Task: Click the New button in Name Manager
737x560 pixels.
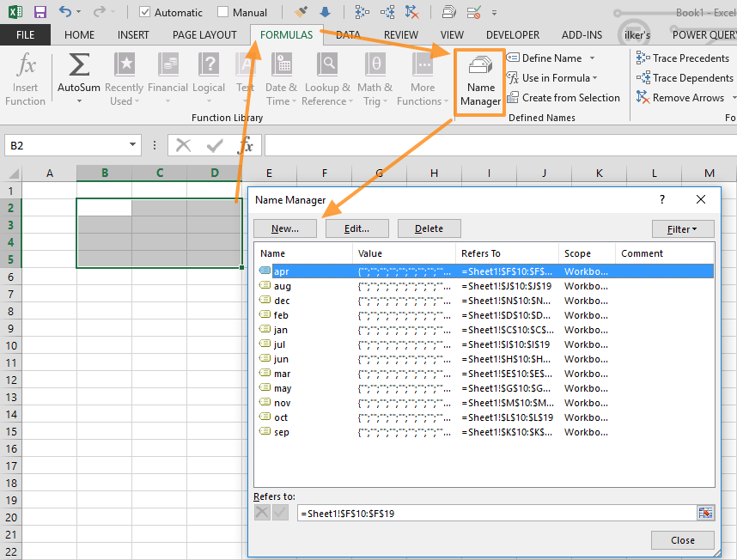Action: click(284, 228)
